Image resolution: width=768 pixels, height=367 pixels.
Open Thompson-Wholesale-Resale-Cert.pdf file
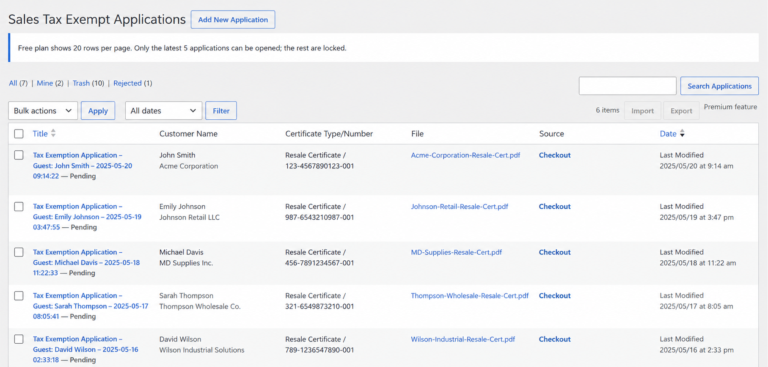point(470,296)
